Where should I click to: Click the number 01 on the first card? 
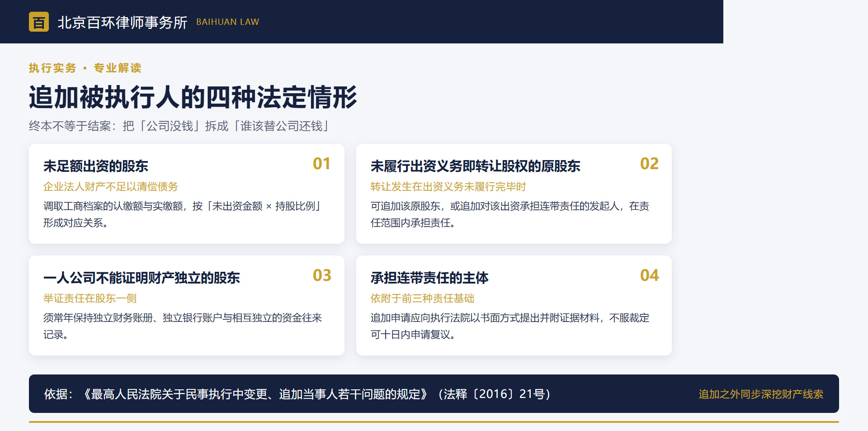click(321, 164)
